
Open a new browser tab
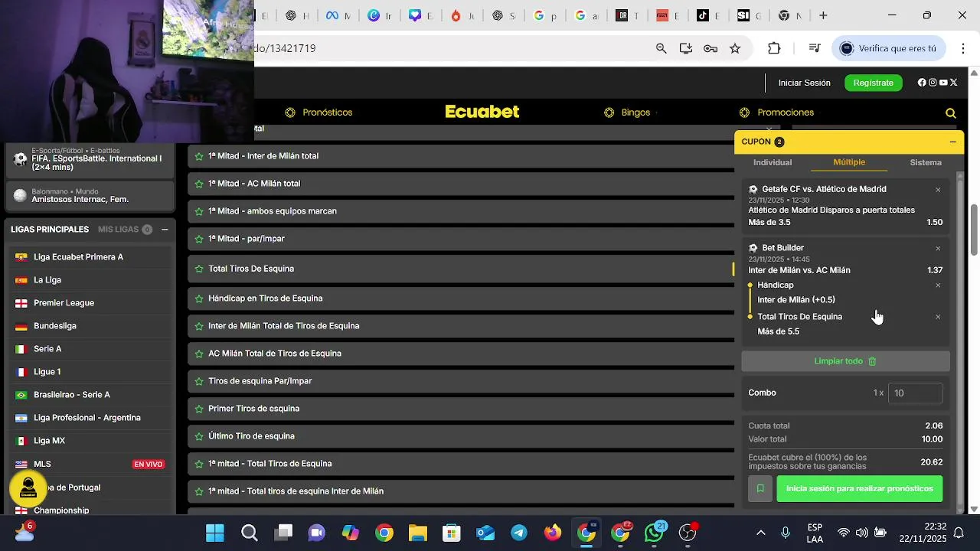pyautogui.click(x=823, y=15)
